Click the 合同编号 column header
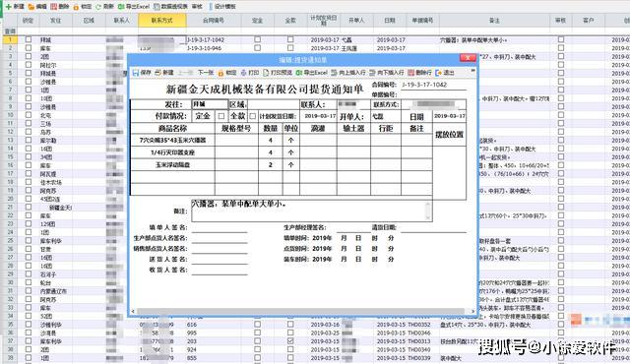 click(x=214, y=21)
